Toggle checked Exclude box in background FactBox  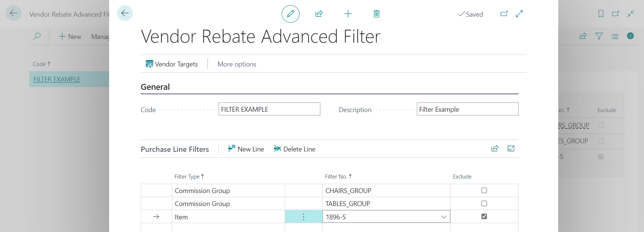pos(601,157)
